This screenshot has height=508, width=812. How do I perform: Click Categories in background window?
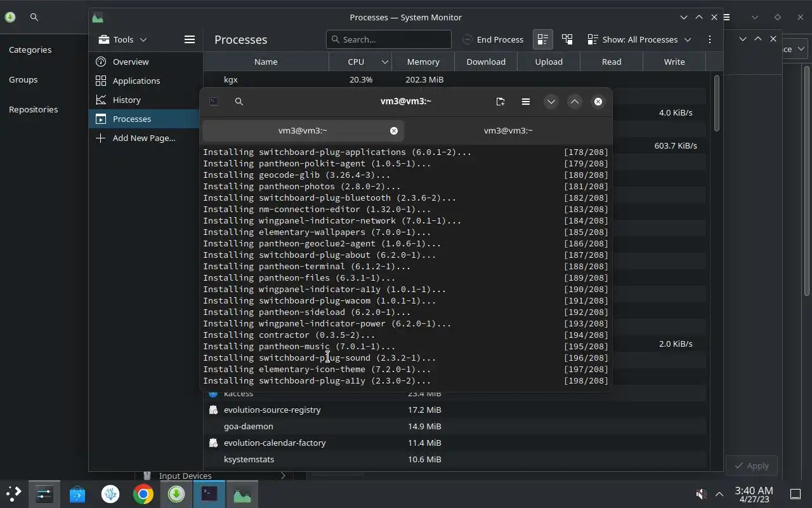point(30,50)
